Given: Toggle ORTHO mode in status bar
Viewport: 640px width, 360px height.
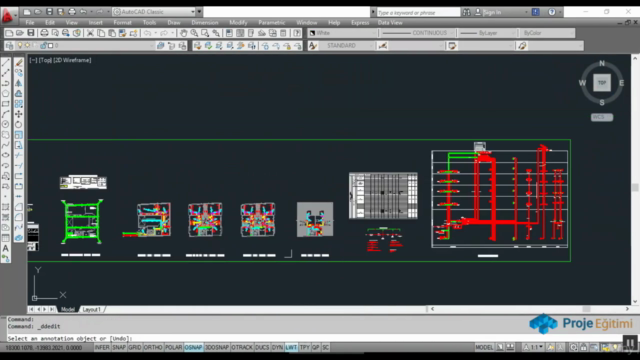Looking at the screenshot, I should 153,347.
